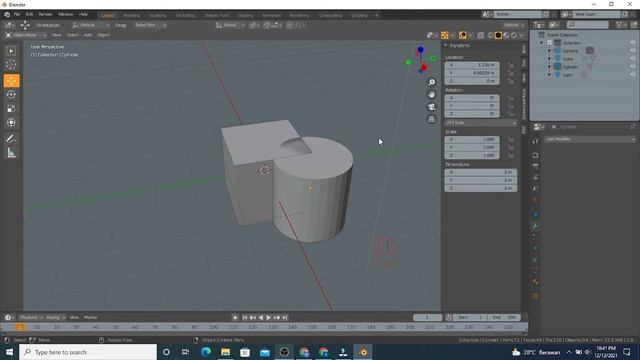
Task: Activate the Scale tool
Action: [11, 109]
